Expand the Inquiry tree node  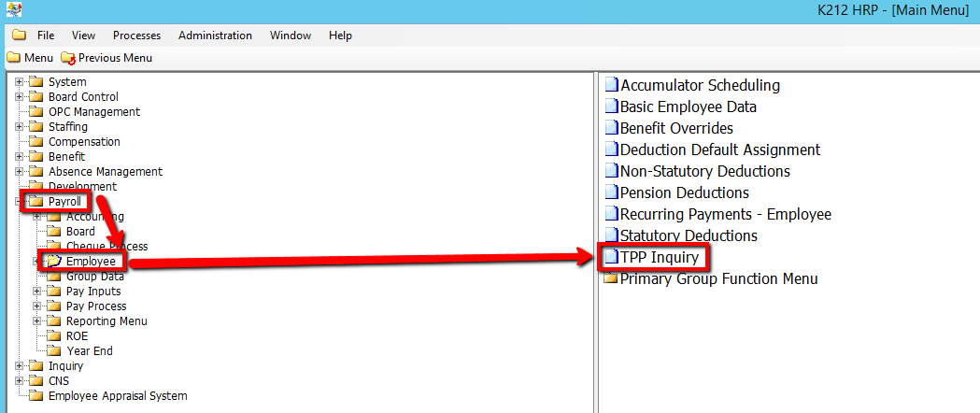click(x=19, y=366)
